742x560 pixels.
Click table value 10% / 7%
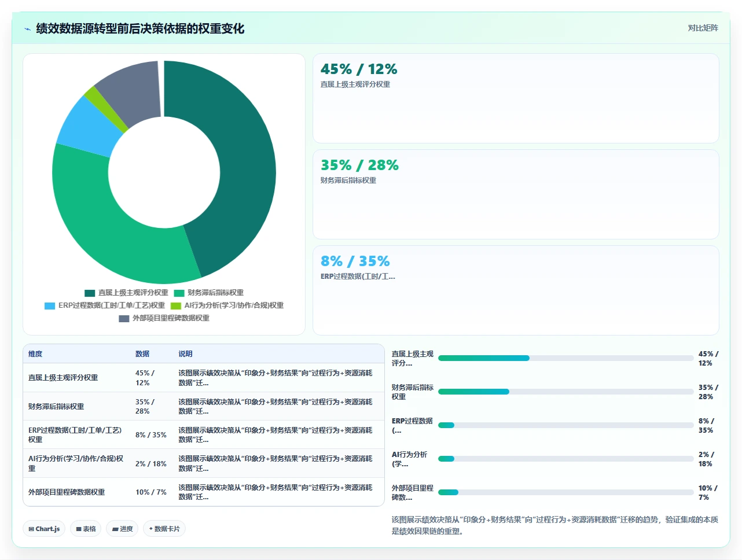[151, 492]
